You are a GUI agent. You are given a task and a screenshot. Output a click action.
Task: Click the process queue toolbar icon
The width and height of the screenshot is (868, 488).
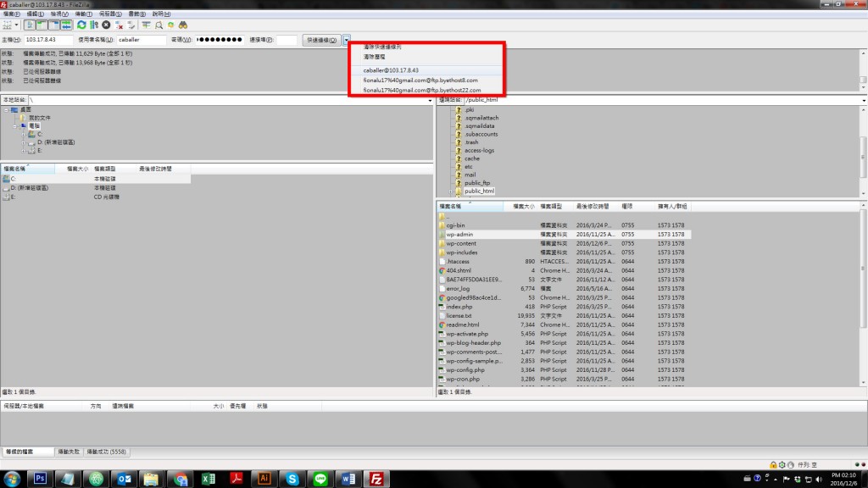point(94,25)
